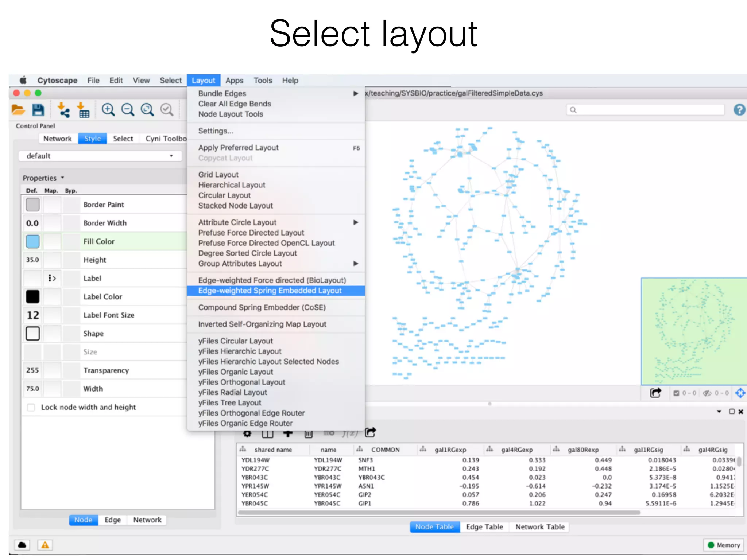The height and width of the screenshot is (560, 747).
Task: Open the table panel dropdown triangle
Action: point(719,412)
